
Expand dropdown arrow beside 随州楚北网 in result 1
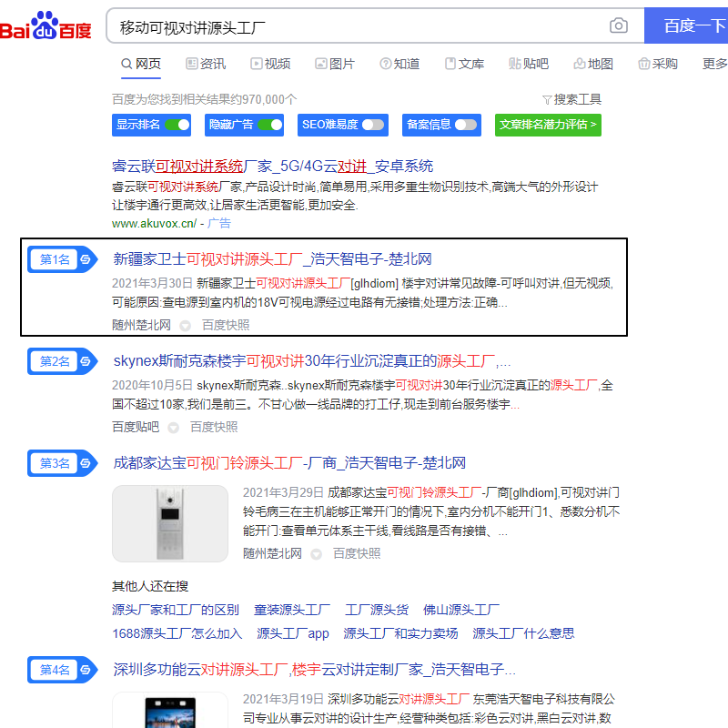pos(186,326)
